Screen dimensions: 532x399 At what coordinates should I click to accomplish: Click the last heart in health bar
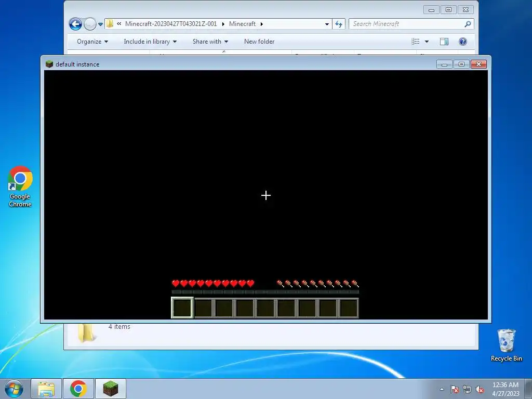(250, 283)
